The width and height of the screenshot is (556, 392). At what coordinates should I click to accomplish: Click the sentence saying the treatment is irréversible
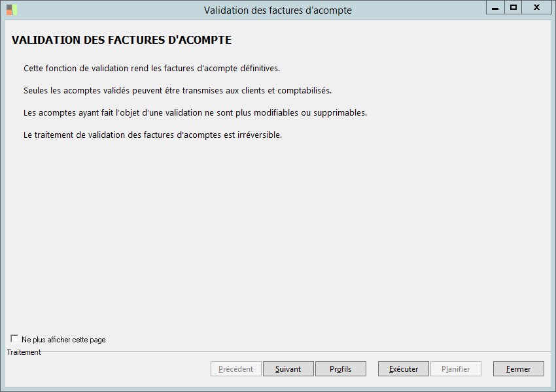tap(152, 135)
